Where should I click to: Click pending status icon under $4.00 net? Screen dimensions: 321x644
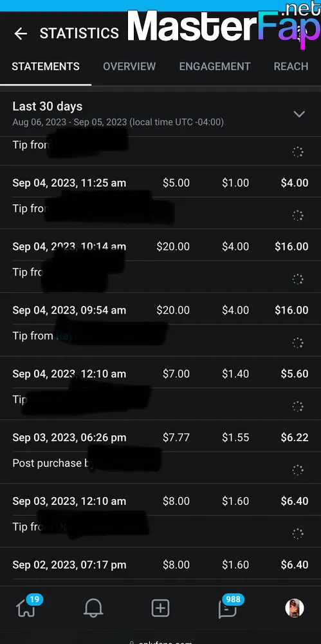298,216
